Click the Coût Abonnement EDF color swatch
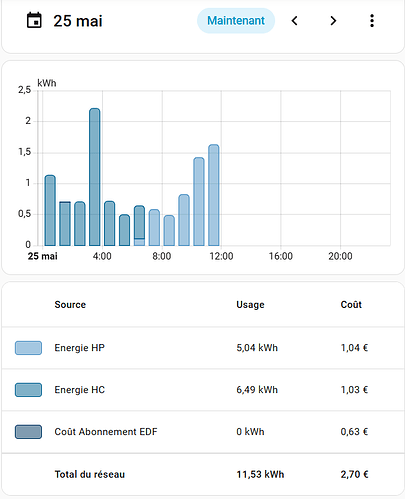Viewport: 405px width, 499px height. point(28,432)
